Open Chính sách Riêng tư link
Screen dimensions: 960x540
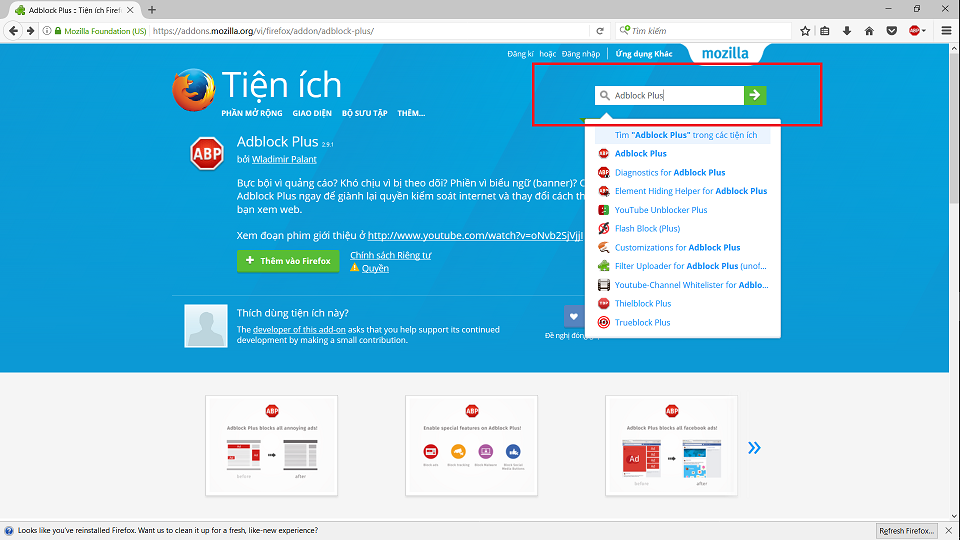coord(391,255)
